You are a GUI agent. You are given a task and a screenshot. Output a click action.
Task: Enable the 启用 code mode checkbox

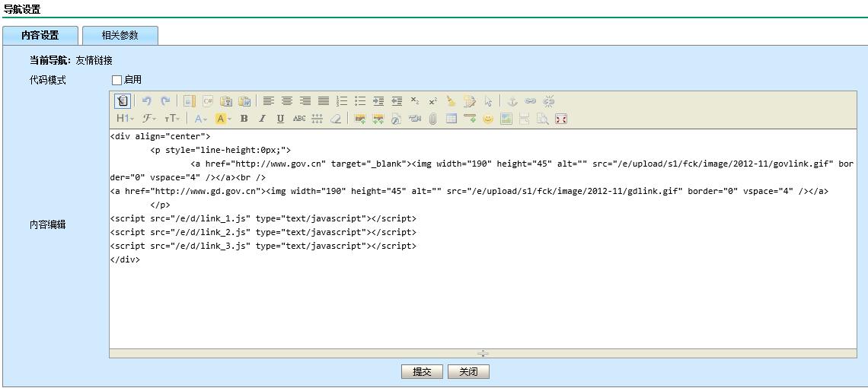116,80
